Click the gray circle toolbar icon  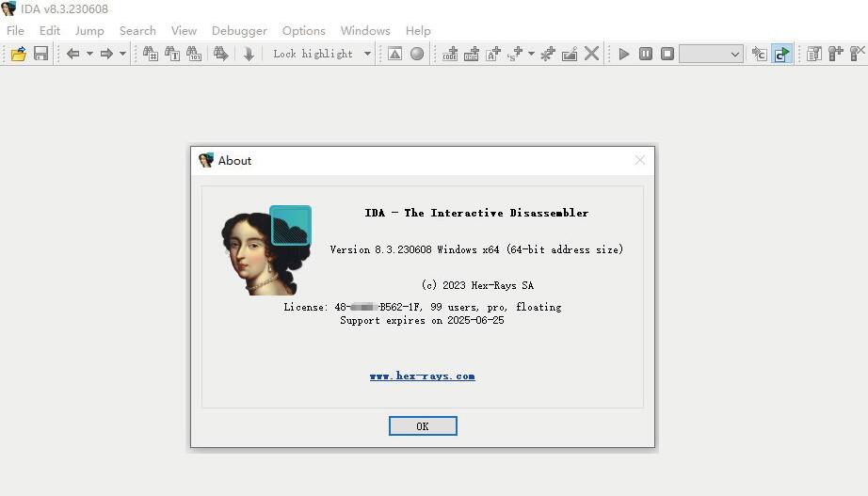point(417,54)
